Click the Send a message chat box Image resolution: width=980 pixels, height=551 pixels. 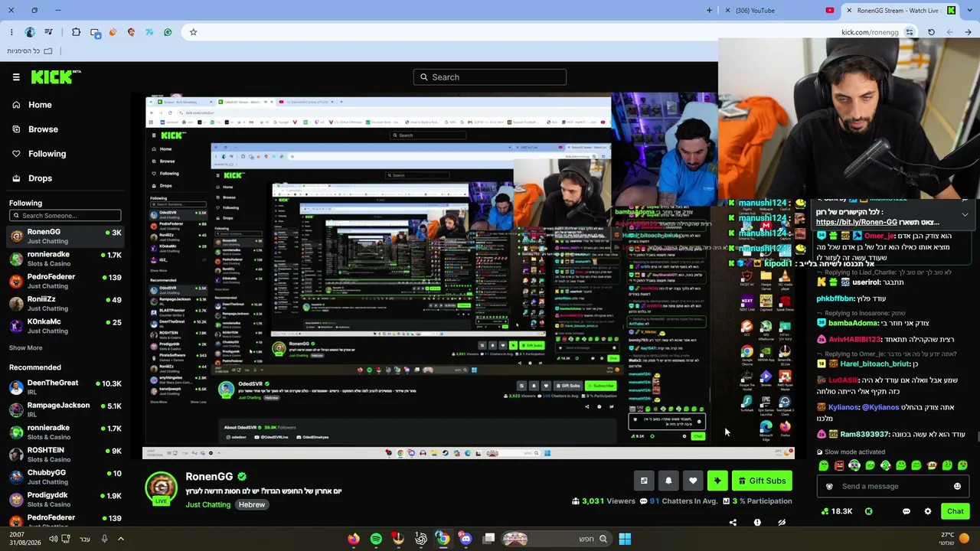[892, 487]
